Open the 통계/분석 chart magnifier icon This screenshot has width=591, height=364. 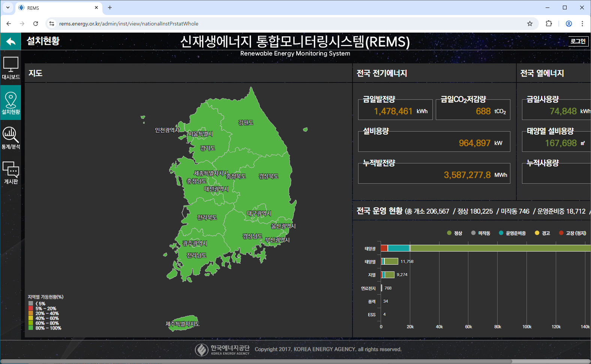coord(10,138)
